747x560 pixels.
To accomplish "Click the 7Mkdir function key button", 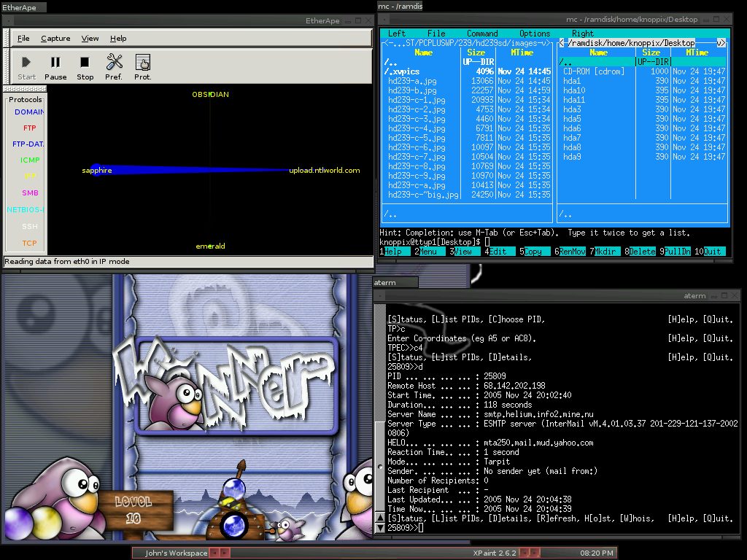I will click(603, 252).
